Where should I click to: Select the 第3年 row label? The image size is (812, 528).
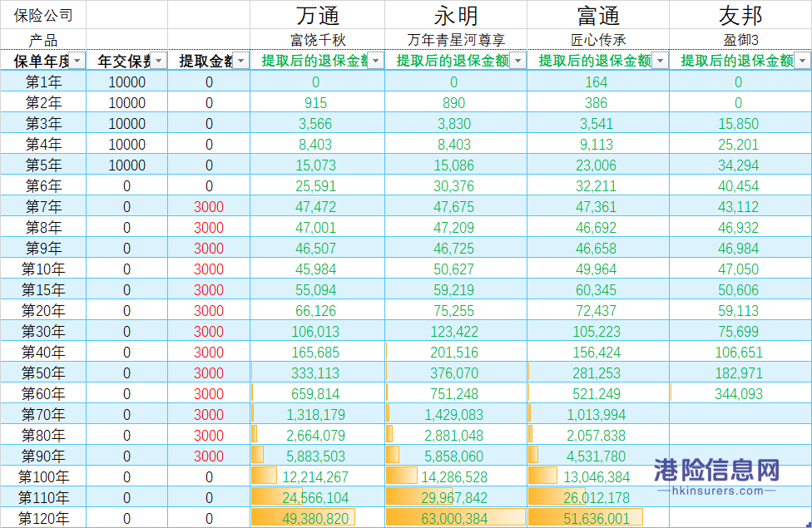[43, 123]
